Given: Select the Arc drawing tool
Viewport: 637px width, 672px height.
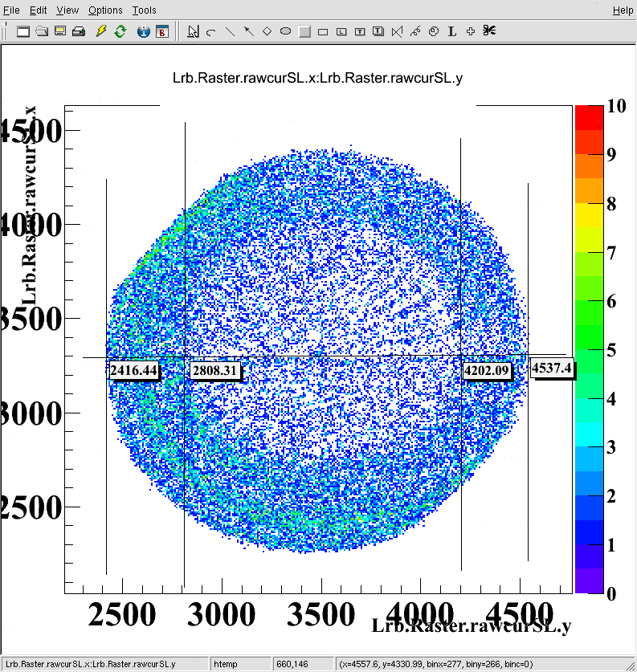Looking at the screenshot, I should pyautogui.click(x=210, y=32).
